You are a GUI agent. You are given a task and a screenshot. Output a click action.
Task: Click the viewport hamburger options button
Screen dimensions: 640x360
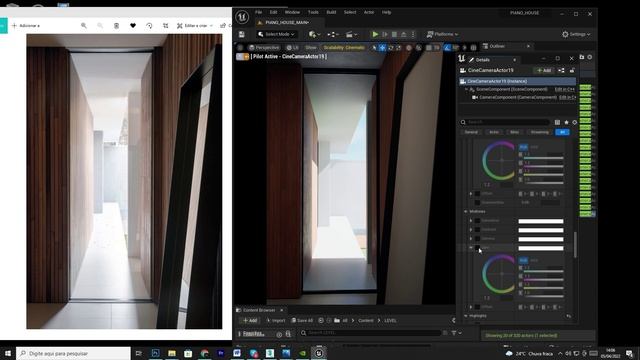240,48
